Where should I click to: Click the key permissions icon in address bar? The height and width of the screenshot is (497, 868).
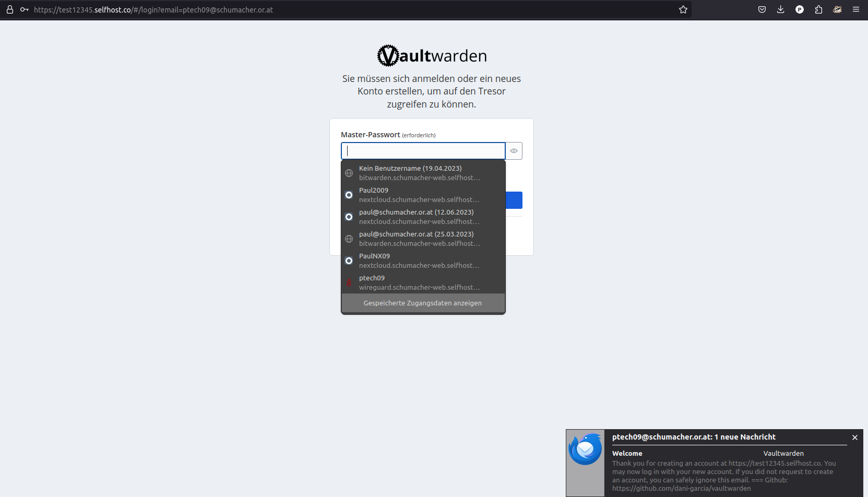pos(24,9)
